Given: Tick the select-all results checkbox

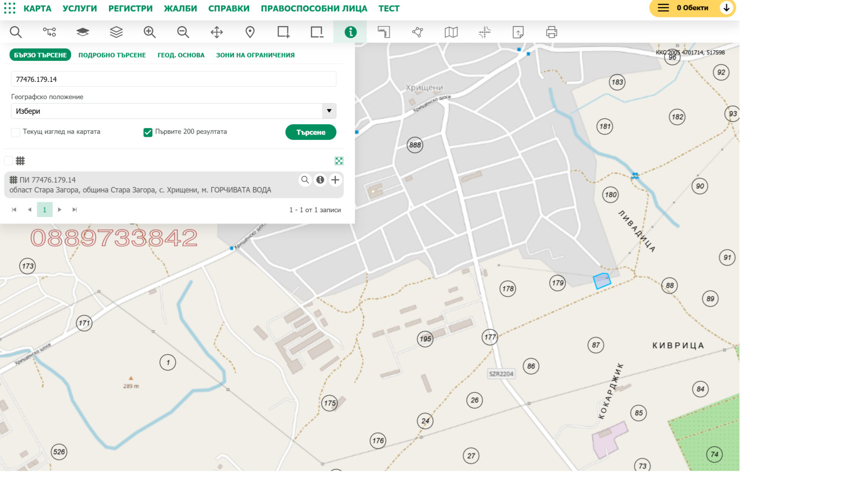Looking at the screenshot, I should (9, 161).
